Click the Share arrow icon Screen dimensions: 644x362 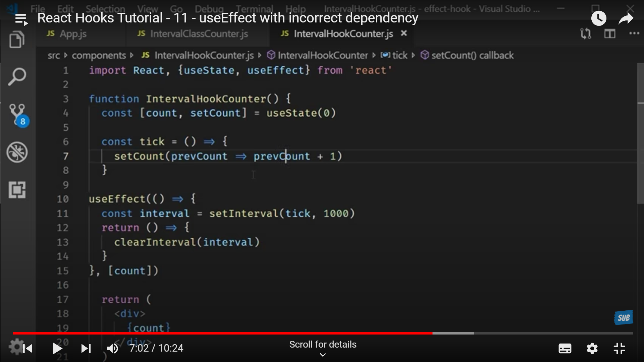pyautogui.click(x=626, y=19)
